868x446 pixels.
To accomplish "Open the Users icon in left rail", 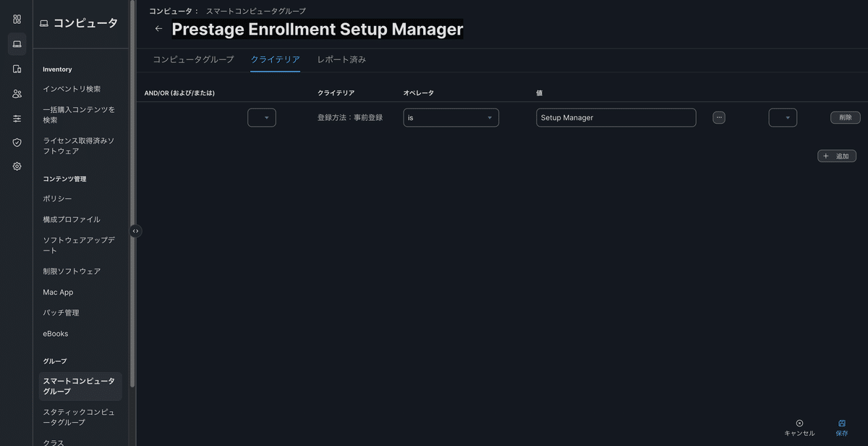I will point(16,93).
